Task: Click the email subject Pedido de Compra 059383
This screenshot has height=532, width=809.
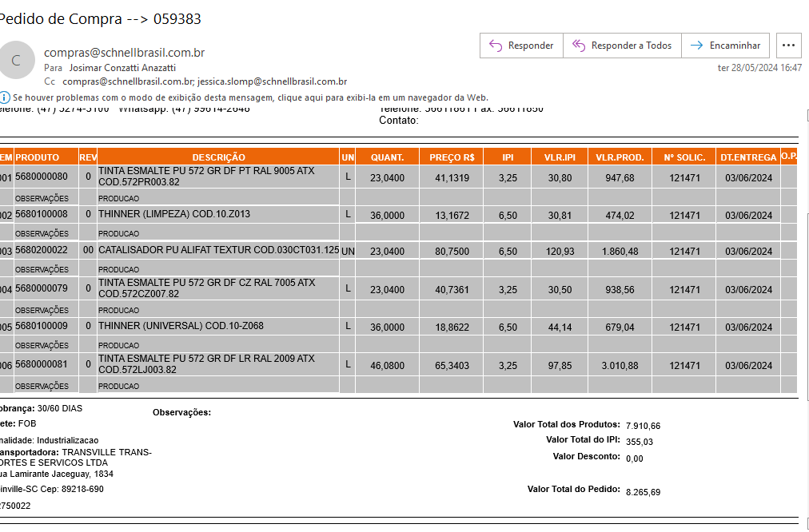Action: (x=100, y=18)
